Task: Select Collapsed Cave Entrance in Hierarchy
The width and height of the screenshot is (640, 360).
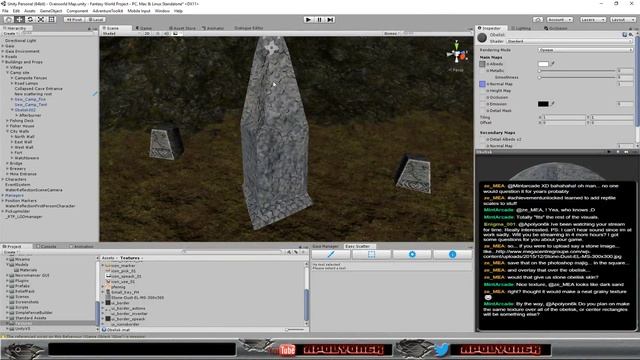Action: point(38,89)
